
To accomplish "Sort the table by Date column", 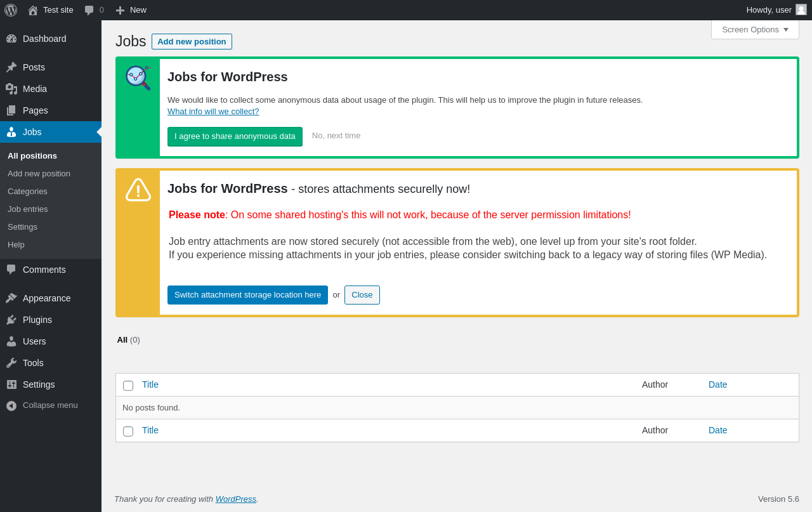I will click(718, 384).
